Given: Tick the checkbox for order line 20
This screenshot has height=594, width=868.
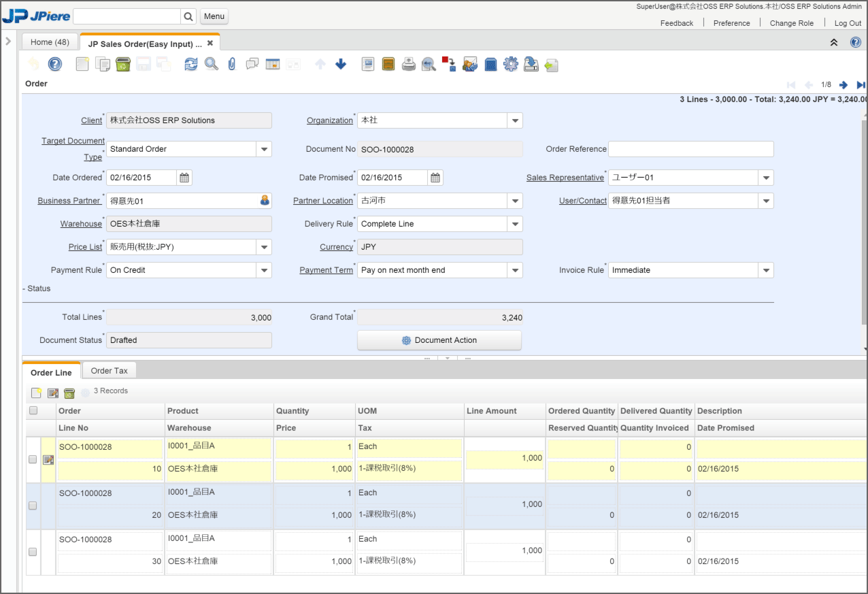Looking at the screenshot, I should click(33, 506).
